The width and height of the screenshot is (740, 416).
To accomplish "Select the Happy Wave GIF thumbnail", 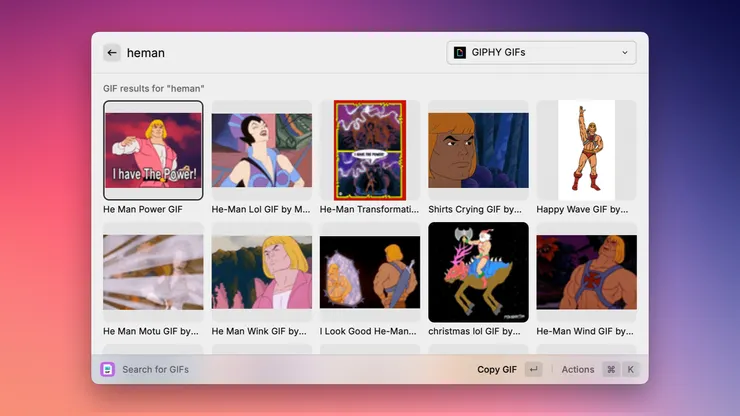I will (x=587, y=150).
